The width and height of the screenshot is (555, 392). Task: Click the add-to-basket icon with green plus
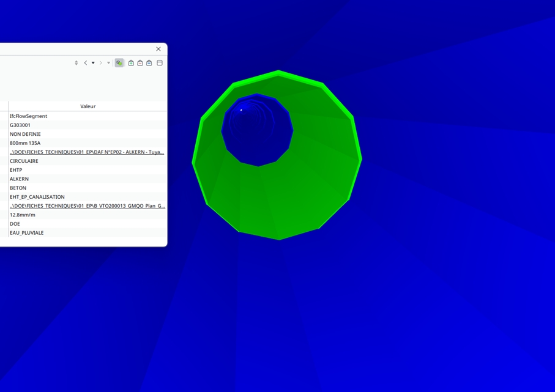[131, 63]
